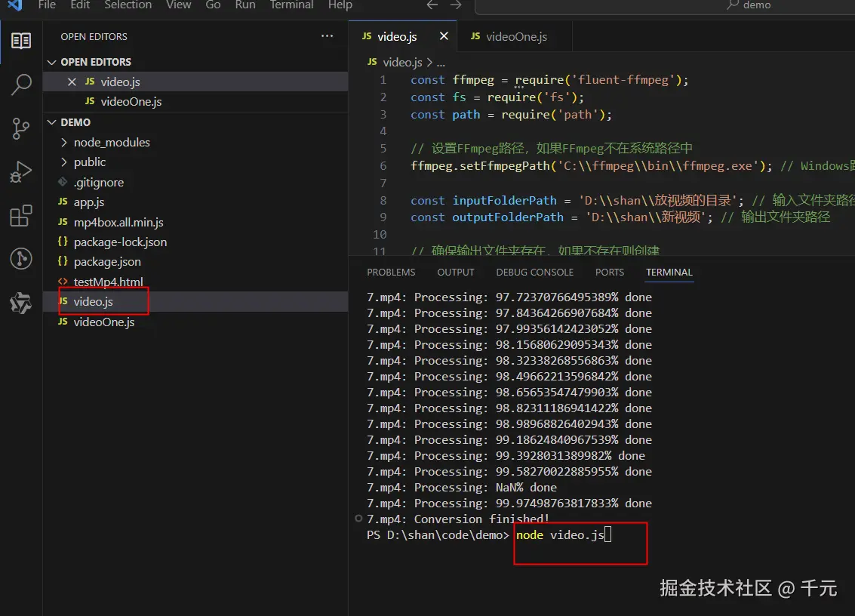Click setFfmpegPath call on line 6

tap(504, 166)
